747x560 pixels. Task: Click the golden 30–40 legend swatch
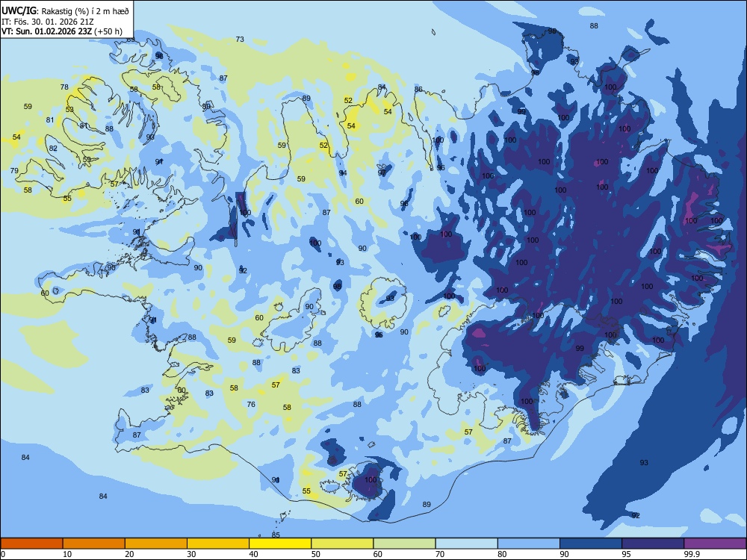point(218,544)
